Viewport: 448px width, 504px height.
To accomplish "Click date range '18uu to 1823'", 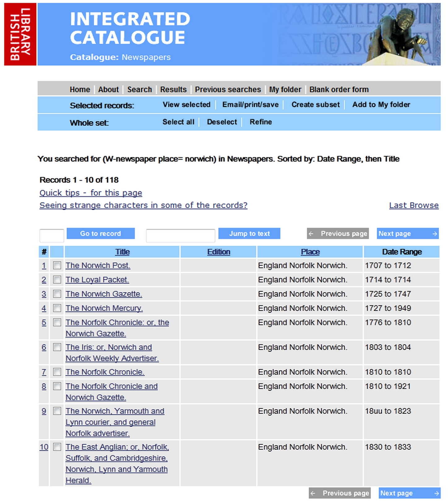I will click(x=388, y=411).
